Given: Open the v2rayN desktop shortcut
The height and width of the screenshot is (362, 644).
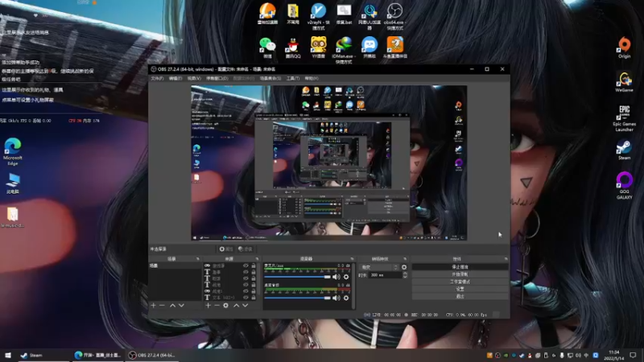Looking at the screenshot, I should [x=318, y=15].
